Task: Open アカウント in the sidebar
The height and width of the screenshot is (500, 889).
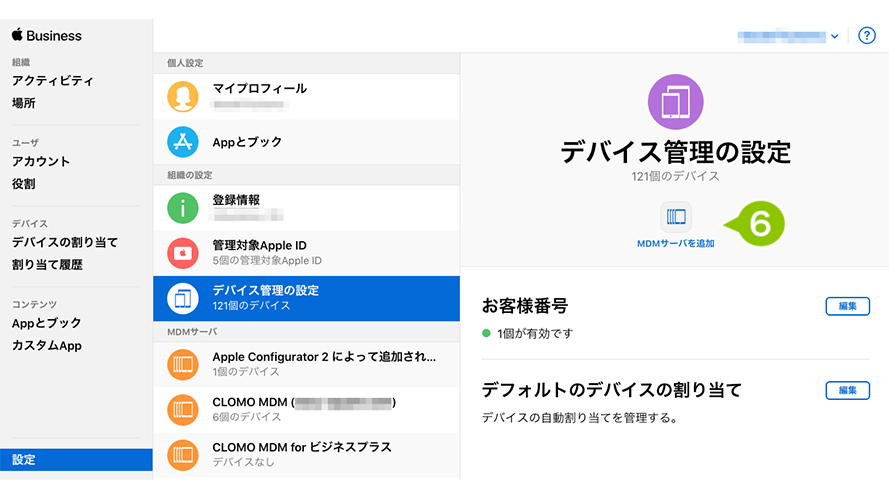Action: 41,162
